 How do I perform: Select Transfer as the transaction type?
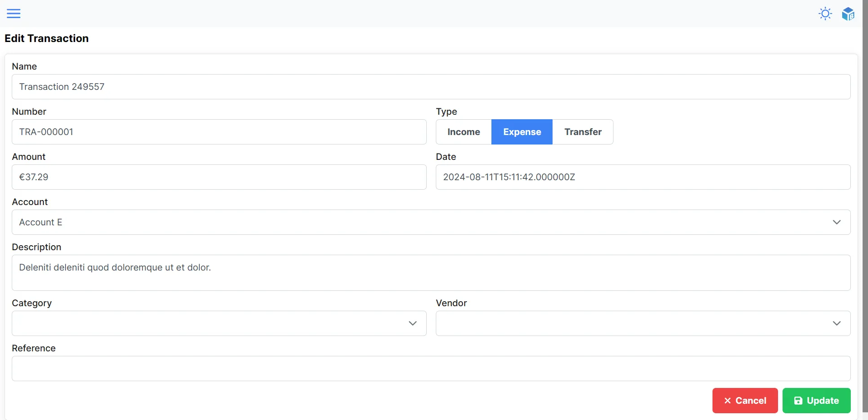click(x=583, y=132)
